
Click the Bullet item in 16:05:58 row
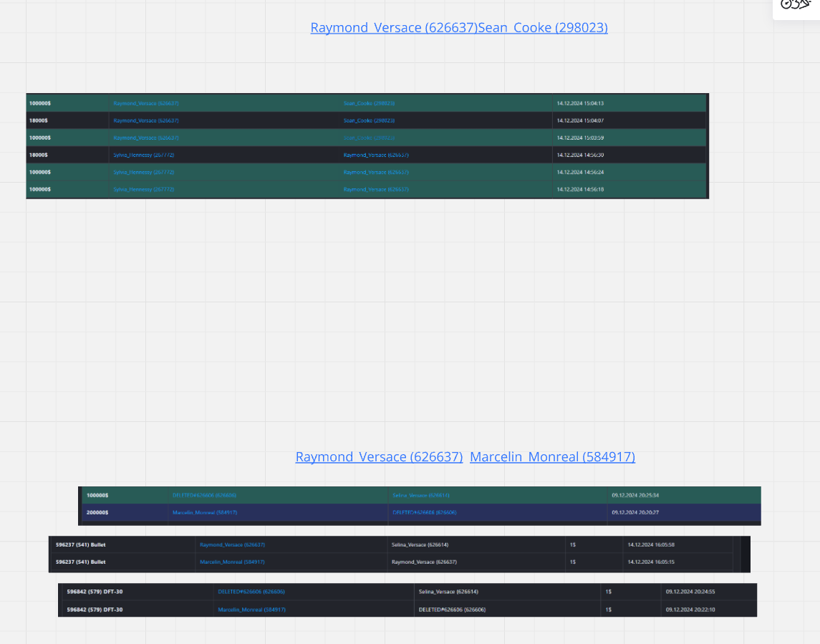coord(80,544)
